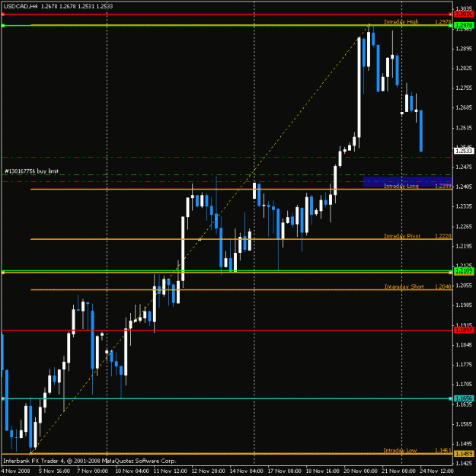Click the Intraday Low label

pyautogui.click(x=400, y=450)
